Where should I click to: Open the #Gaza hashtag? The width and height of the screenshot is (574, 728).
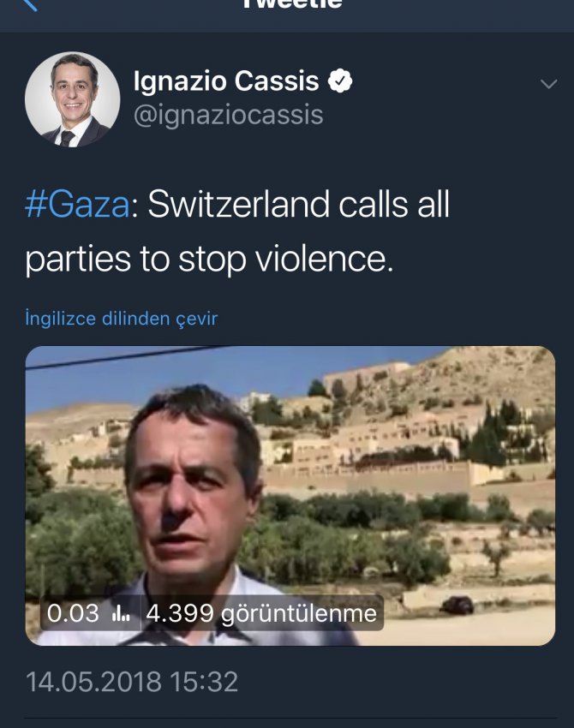[x=78, y=206]
